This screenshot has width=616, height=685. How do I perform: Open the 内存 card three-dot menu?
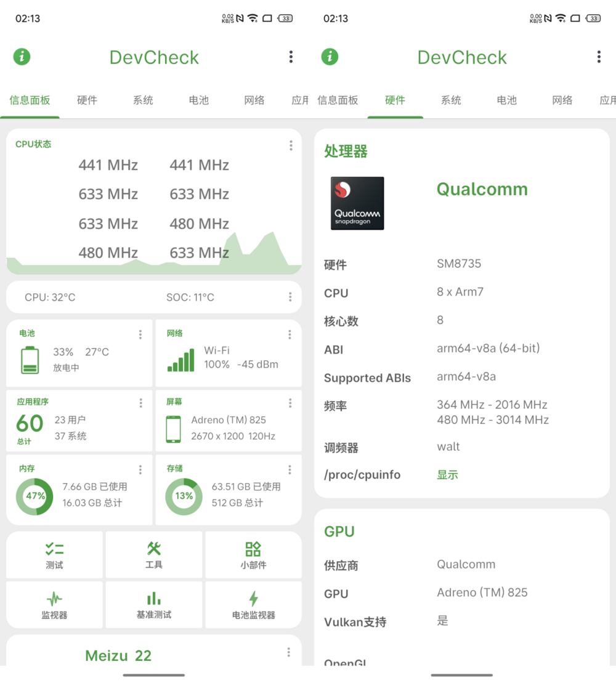click(x=140, y=469)
